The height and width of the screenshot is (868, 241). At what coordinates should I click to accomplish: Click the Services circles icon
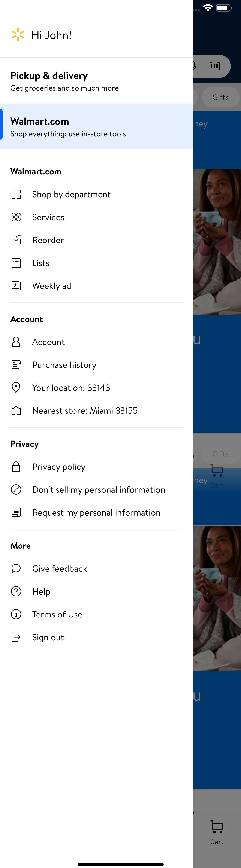[x=16, y=217]
